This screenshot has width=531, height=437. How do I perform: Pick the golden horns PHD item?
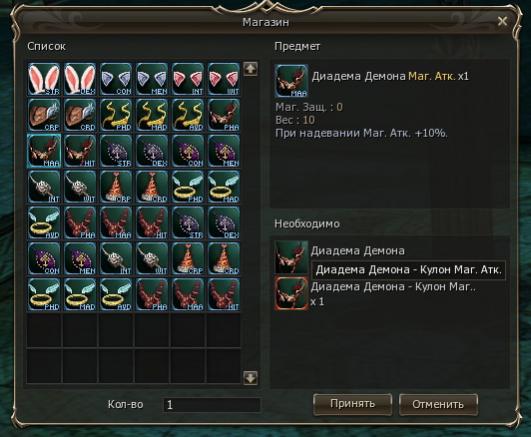pyautogui.click(x=116, y=115)
